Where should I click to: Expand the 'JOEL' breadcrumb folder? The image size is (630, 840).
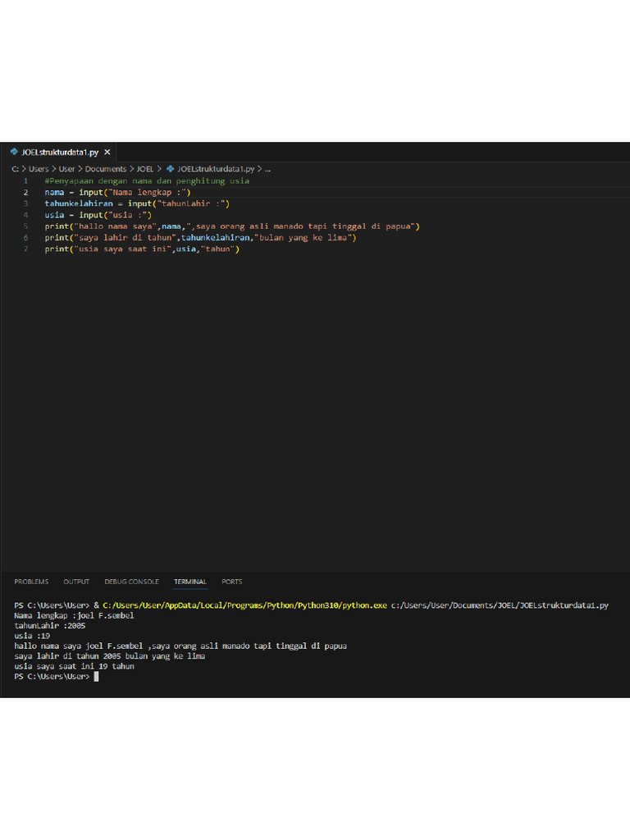pos(145,168)
